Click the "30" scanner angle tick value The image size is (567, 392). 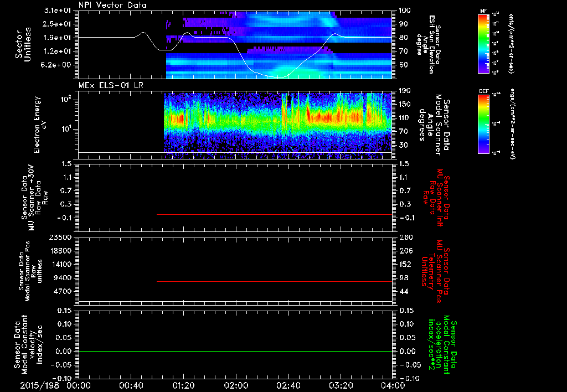coord(403,145)
